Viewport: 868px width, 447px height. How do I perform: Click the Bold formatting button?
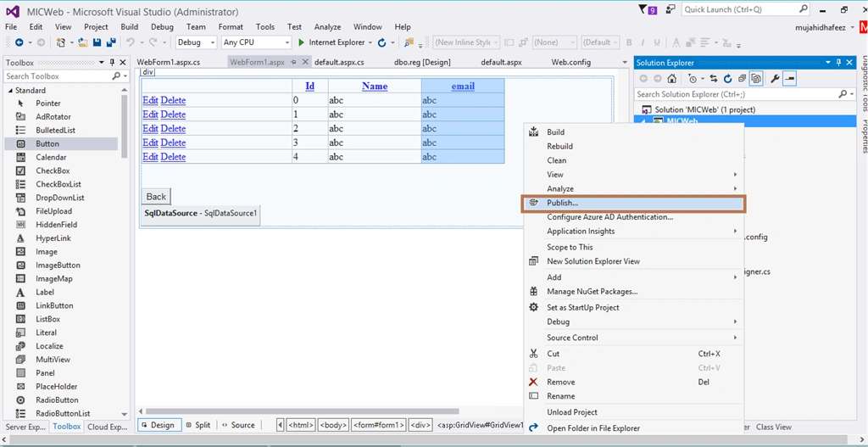629,42
